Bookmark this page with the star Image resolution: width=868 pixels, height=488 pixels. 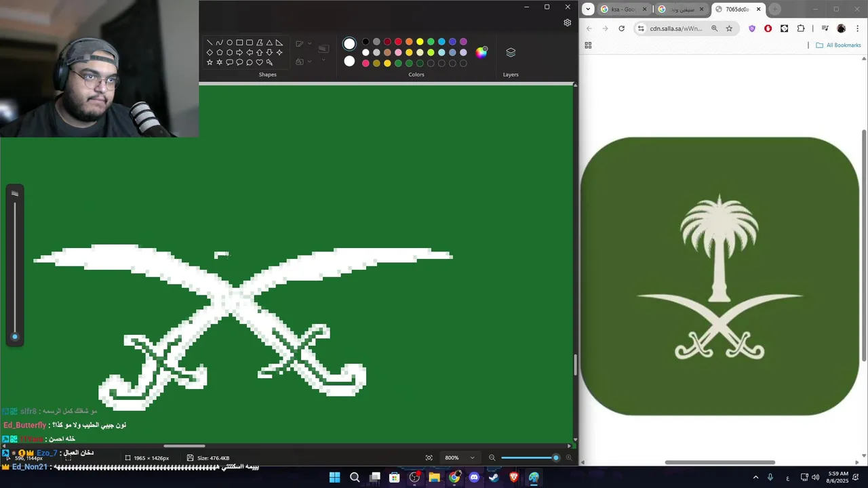coord(729,28)
